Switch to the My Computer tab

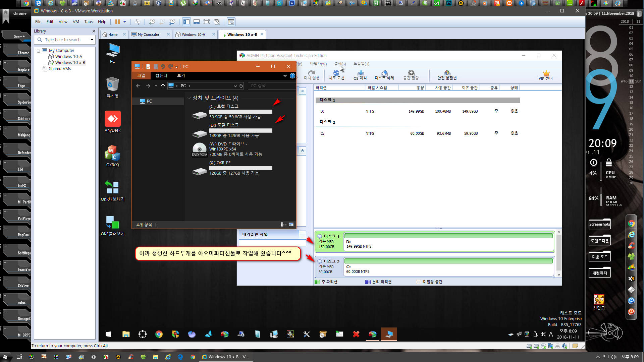click(x=149, y=35)
